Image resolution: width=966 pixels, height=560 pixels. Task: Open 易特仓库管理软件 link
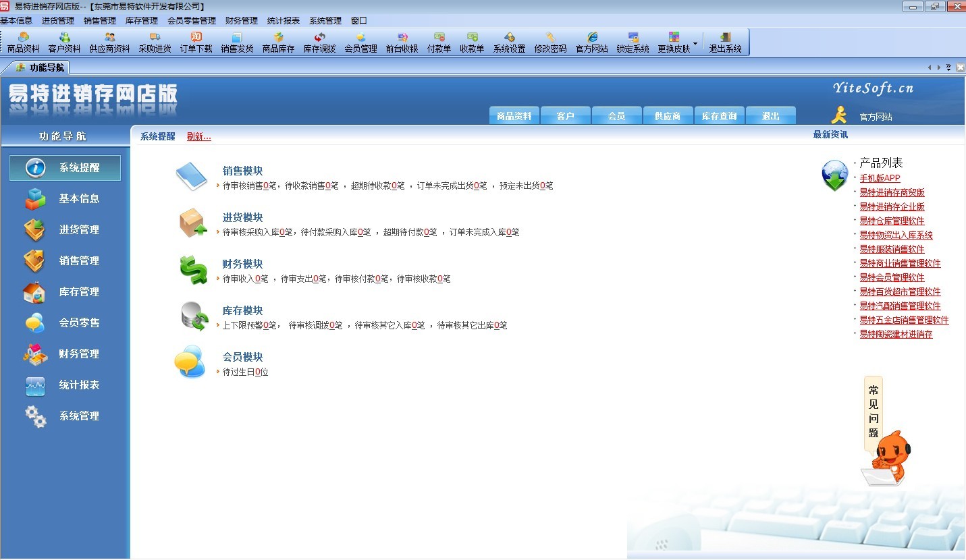[892, 221]
